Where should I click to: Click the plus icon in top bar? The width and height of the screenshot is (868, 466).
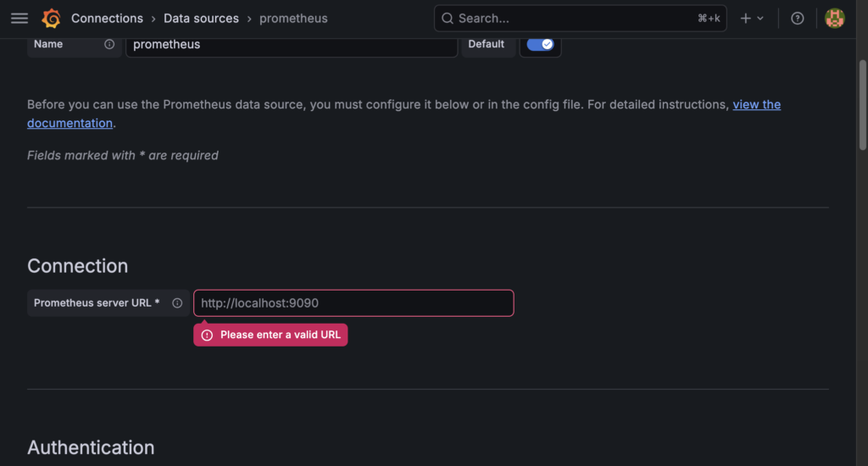746,19
